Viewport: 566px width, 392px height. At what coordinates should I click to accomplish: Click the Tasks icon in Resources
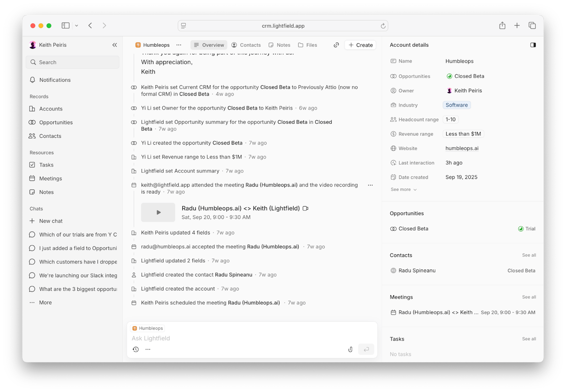32,165
